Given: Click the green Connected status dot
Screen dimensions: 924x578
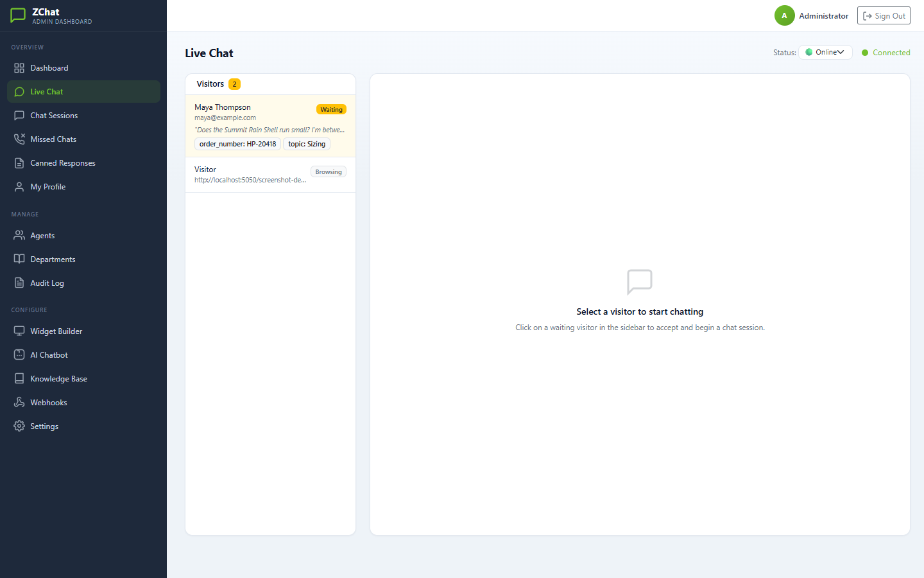Looking at the screenshot, I should [x=865, y=53].
